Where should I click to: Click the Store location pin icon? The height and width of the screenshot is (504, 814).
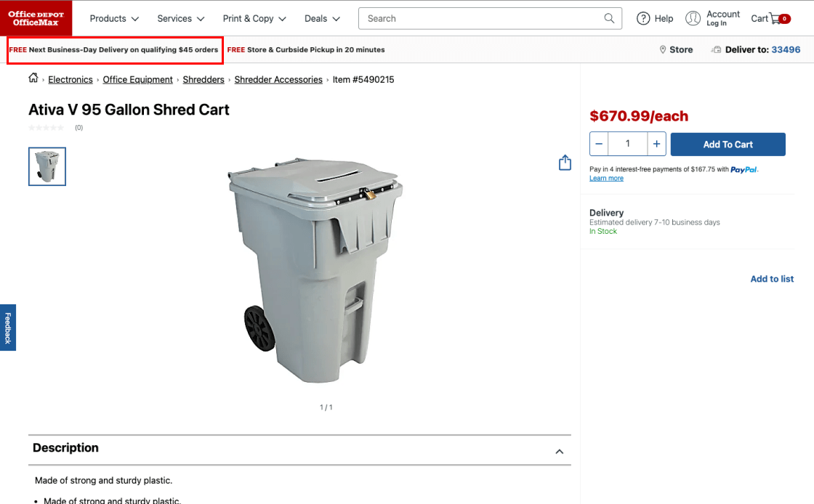point(662,50)
